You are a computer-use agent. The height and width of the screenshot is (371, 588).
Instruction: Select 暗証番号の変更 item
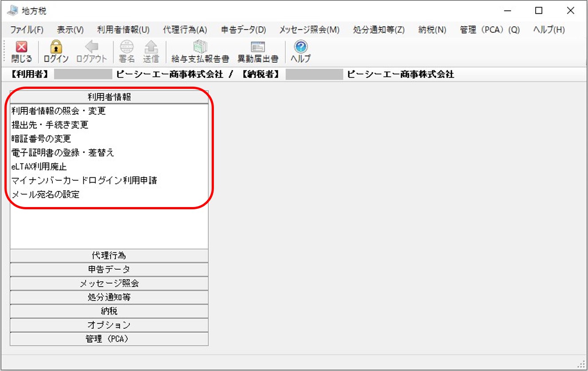click(41, 139)
